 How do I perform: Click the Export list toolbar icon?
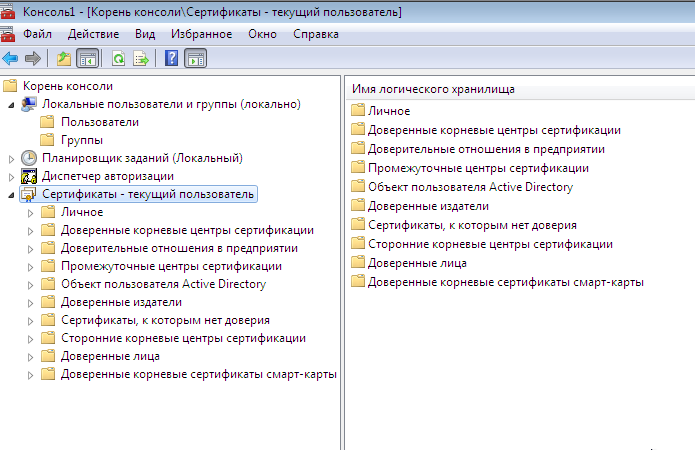tap(141, 59)
